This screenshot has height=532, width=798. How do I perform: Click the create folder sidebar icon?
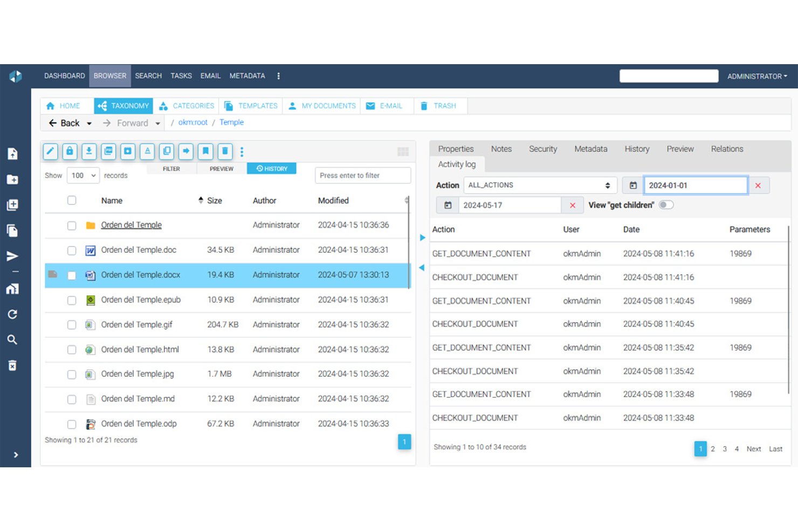click(x=12, y=179)
